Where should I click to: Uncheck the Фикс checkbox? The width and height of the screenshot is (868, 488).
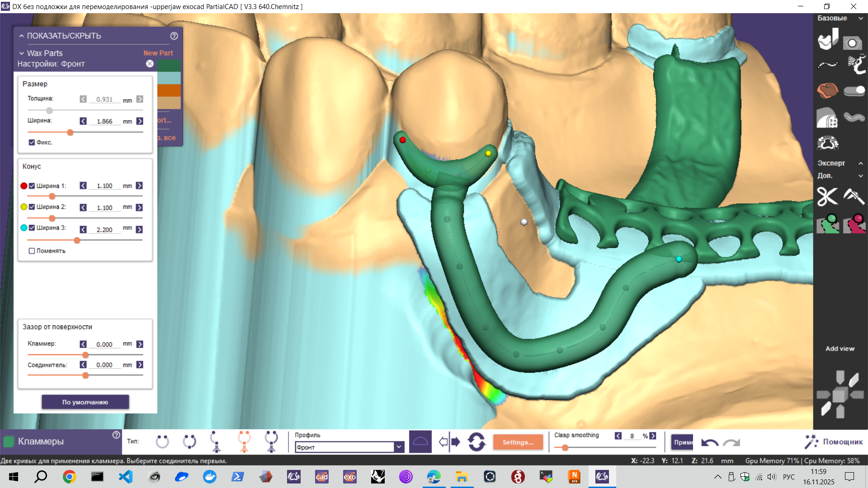pos(32,142)
